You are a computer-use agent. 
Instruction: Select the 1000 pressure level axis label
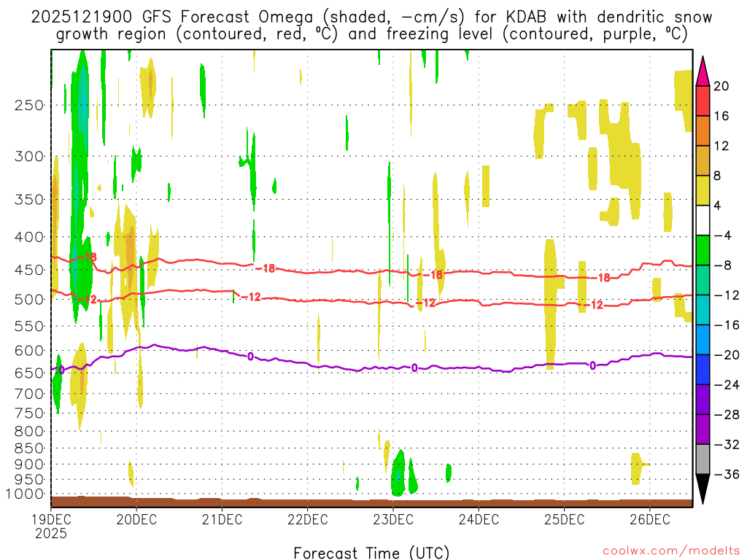pyautogui.click(x=26, y=494)
